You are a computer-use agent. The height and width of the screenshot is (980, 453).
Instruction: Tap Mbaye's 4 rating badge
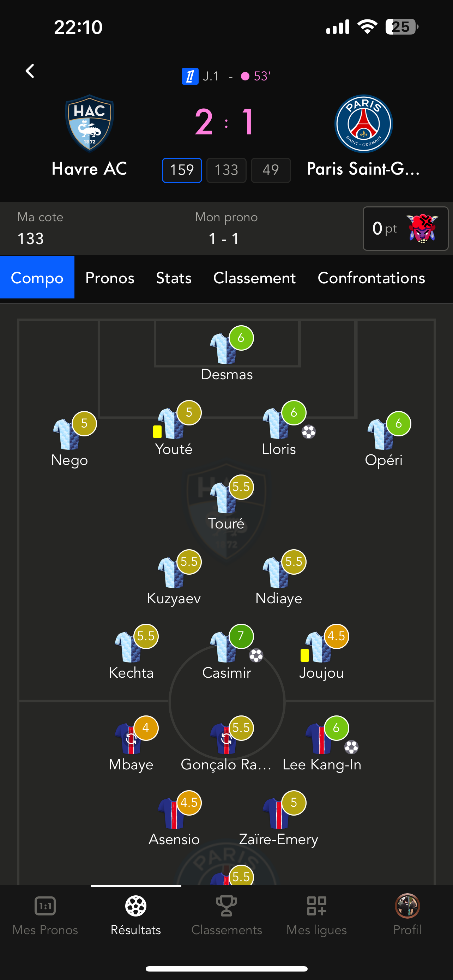146,728
